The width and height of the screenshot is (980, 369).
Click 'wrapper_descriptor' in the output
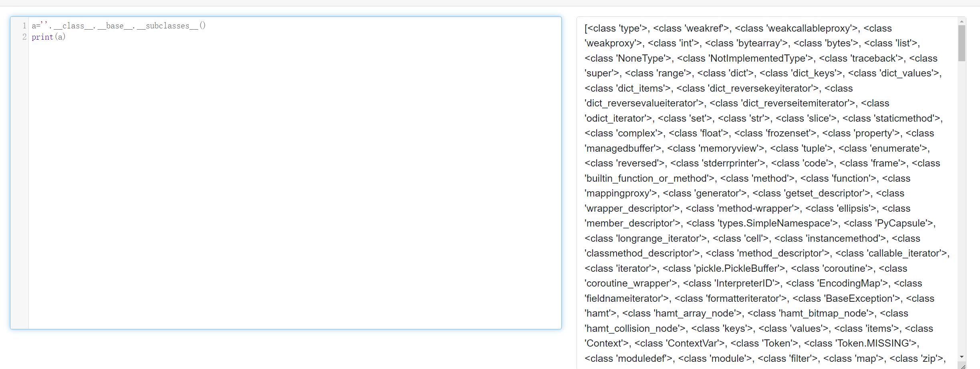[x=629, y=209]
